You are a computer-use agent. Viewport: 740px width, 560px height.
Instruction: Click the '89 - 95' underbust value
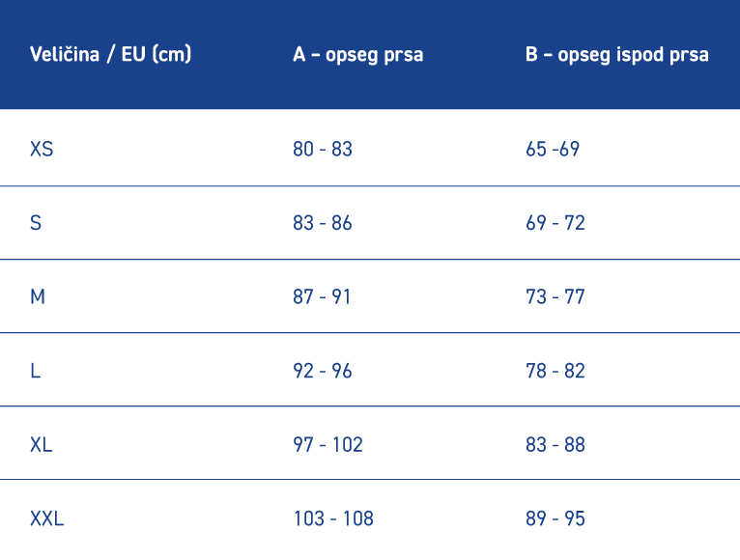click(x=555, y=518)
